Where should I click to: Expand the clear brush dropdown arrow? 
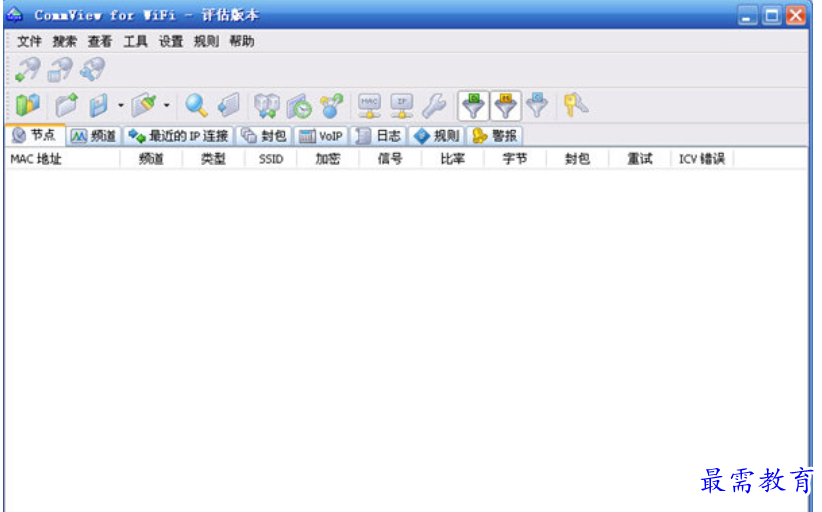pos(167,105)
